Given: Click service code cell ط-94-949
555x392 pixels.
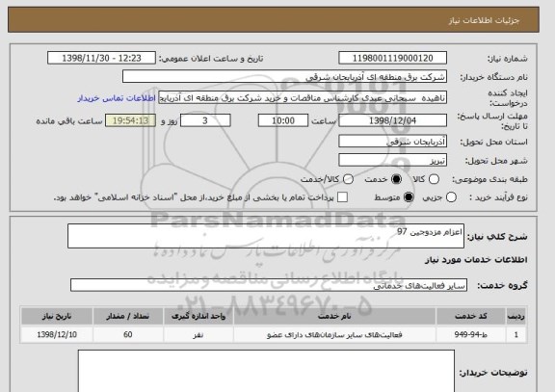Looking at the screenshot, I should (471, 334).
